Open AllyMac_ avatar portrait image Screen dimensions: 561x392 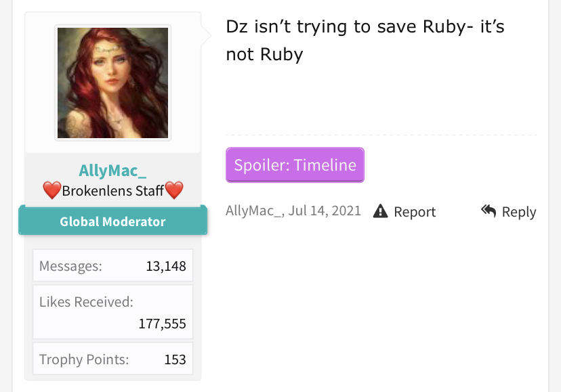click(112, 83)
